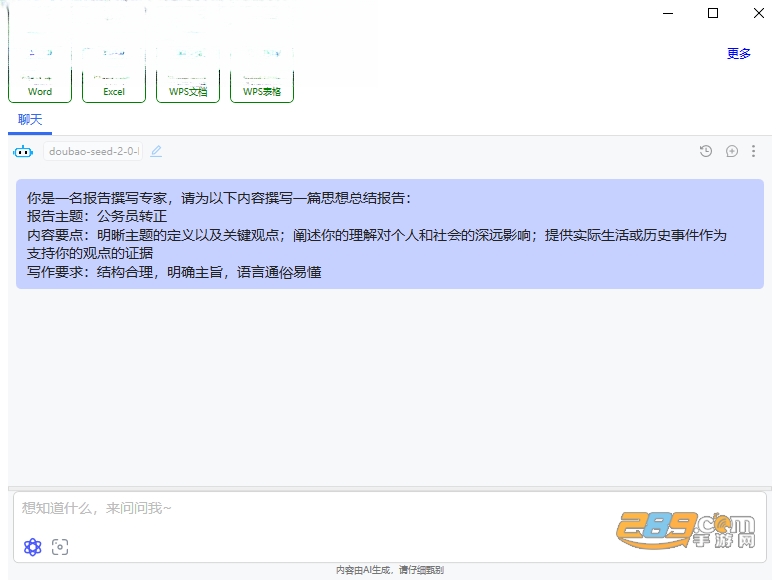Start a new chat with plus icon
This screenshot has width=780, height=588.
click(732, 151)
